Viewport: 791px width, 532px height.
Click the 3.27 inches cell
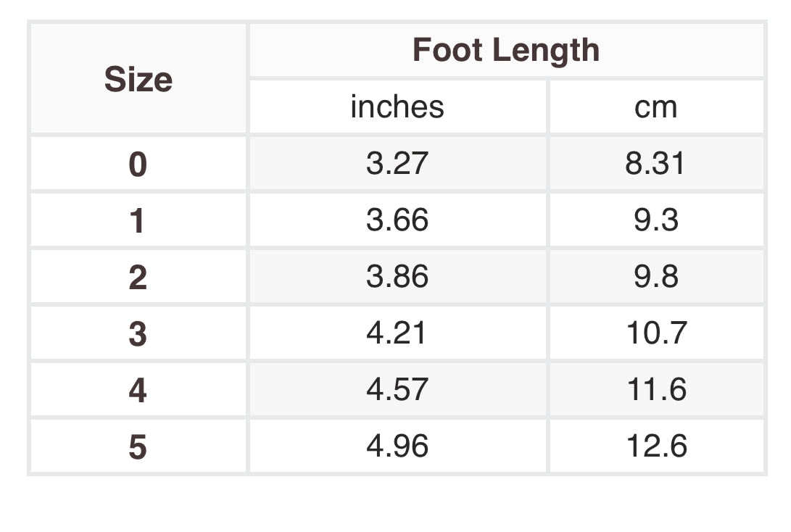pyautogui.click(x=397, y=164)
